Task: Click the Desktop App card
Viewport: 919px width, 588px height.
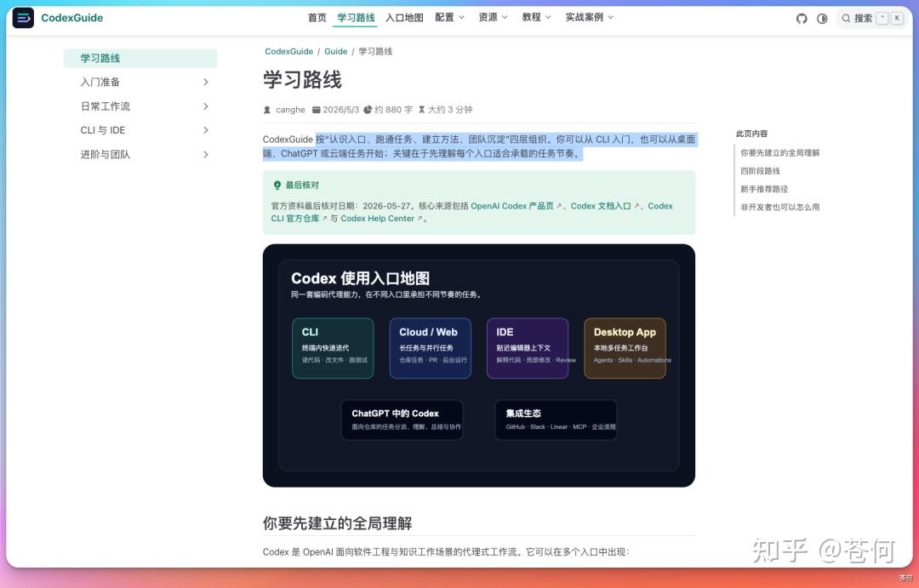Action: point(625,348)
